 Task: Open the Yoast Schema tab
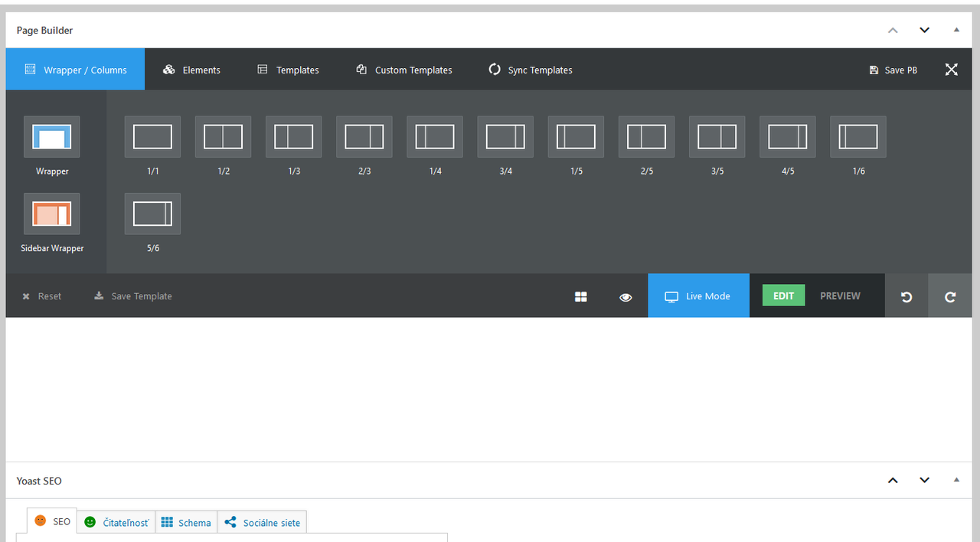[186, 522]
